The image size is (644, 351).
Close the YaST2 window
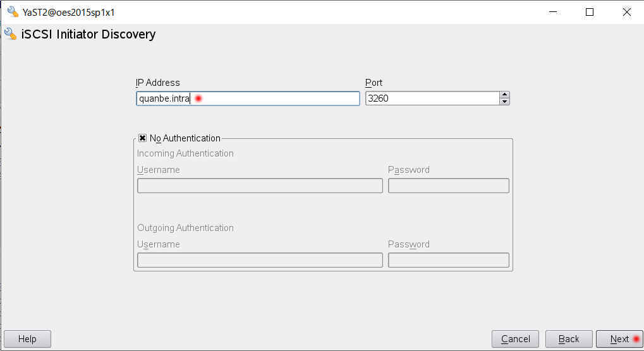(x=626, y=12)
